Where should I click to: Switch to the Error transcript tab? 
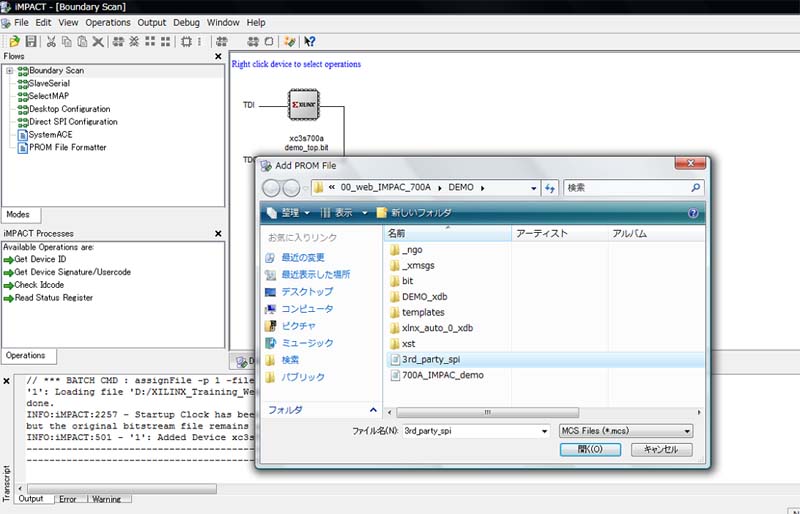pyautogui.click(x=67, y=499)
